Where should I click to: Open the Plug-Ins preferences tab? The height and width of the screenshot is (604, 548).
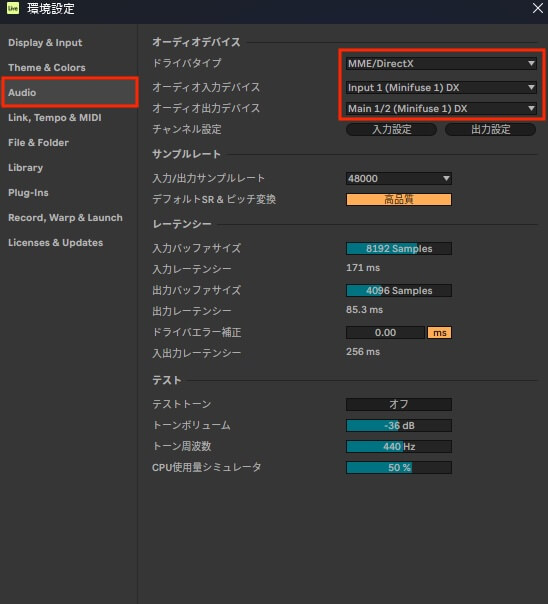point(28,193)
